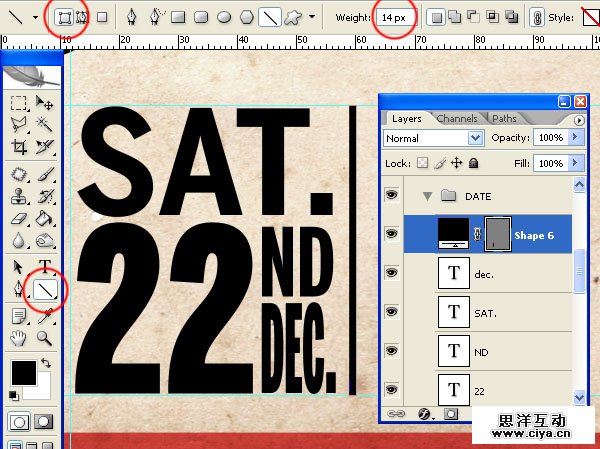Swap foreground and background colors
The width and height of the screenshot is (600, 449).
click(46, 362)
